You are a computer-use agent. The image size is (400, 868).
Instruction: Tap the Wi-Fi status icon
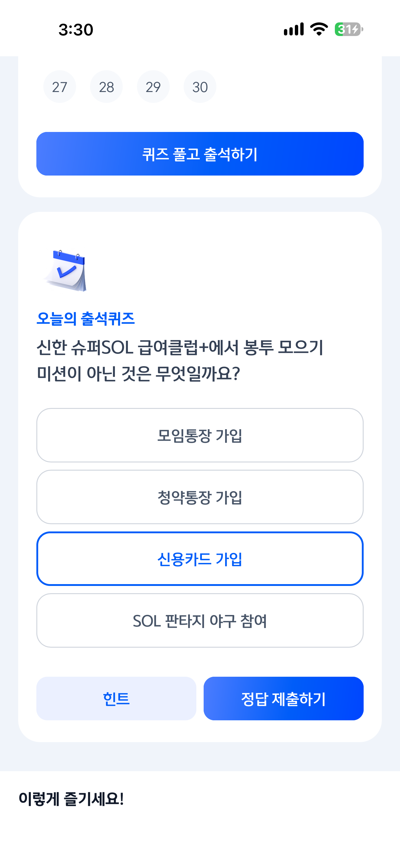319,29
